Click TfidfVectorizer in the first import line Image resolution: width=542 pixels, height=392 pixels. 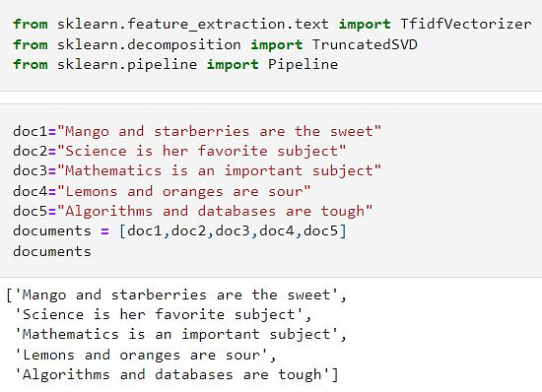pos(466,24)
